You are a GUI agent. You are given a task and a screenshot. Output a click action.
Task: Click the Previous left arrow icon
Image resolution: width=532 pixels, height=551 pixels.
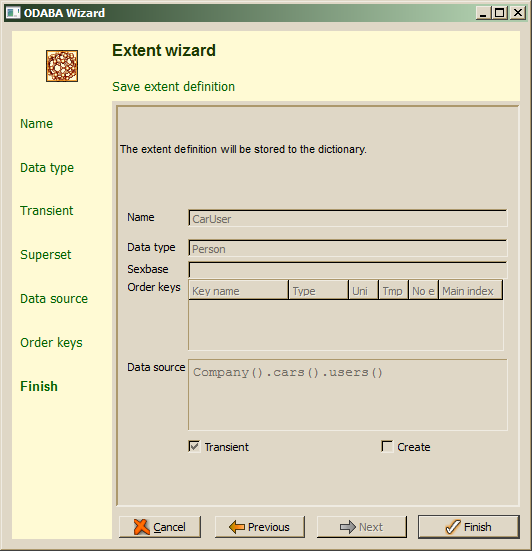pyautogui.click(x=237, y=527)
